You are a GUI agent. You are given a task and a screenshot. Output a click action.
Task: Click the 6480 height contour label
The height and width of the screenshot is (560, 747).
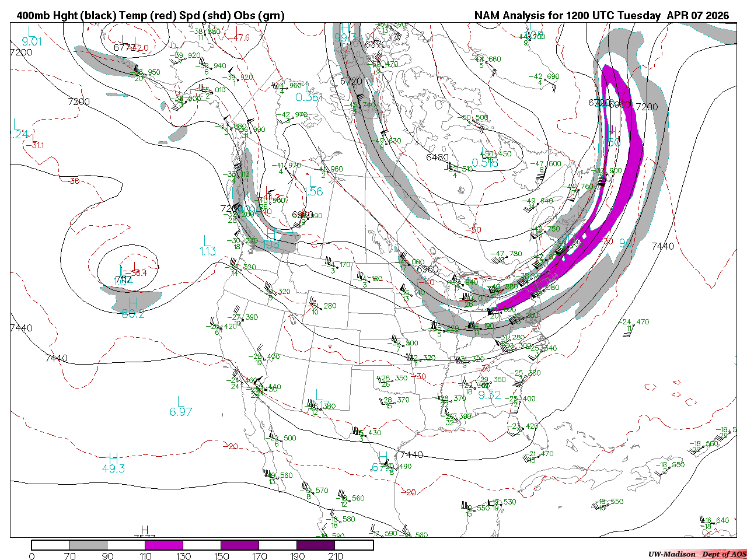(x=437, y=157)
